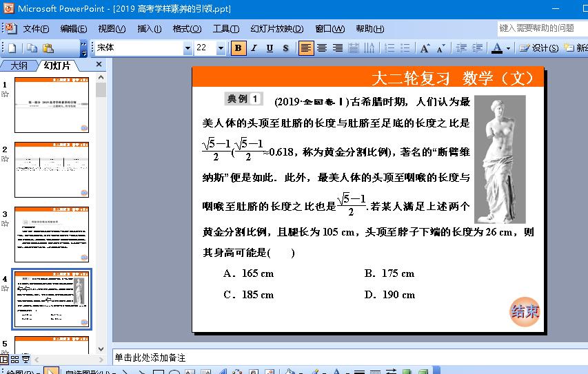
Task: Toggle numbered list
Action: (x=389, y=48)
